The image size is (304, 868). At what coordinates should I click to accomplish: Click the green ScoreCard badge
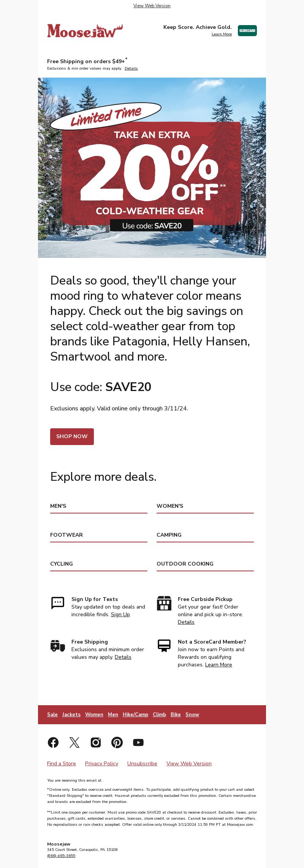[x=247, y=30]
